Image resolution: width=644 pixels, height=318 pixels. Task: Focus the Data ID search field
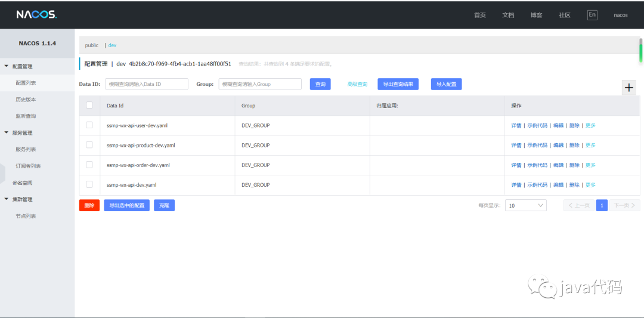pos(147,84)
